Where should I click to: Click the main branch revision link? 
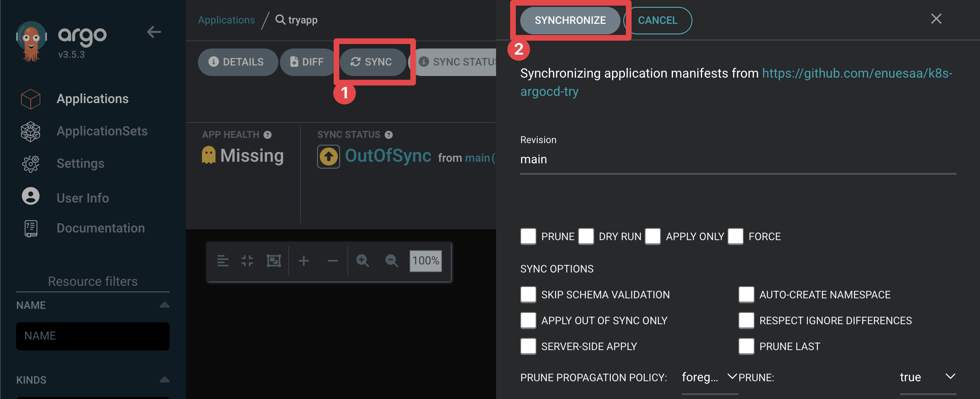point(477,158)
